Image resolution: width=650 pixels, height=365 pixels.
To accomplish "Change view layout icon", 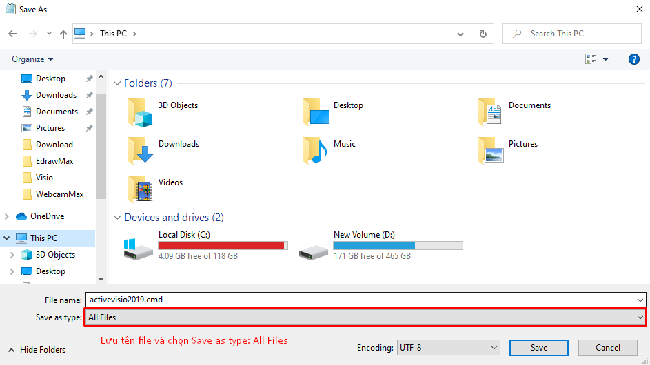I will click(x=590, y=59).
